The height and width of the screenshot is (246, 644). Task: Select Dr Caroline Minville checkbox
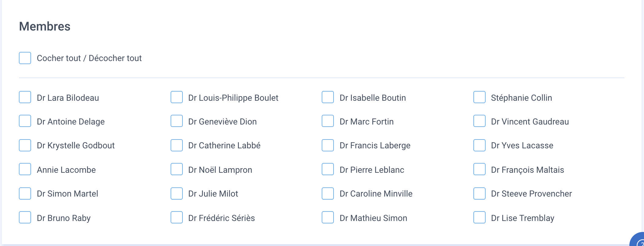click(328, 194)
